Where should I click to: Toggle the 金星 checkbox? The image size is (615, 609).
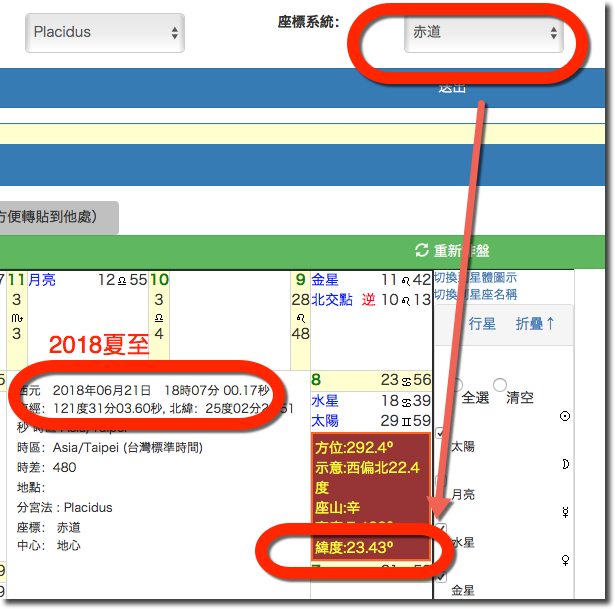point(442,577)
